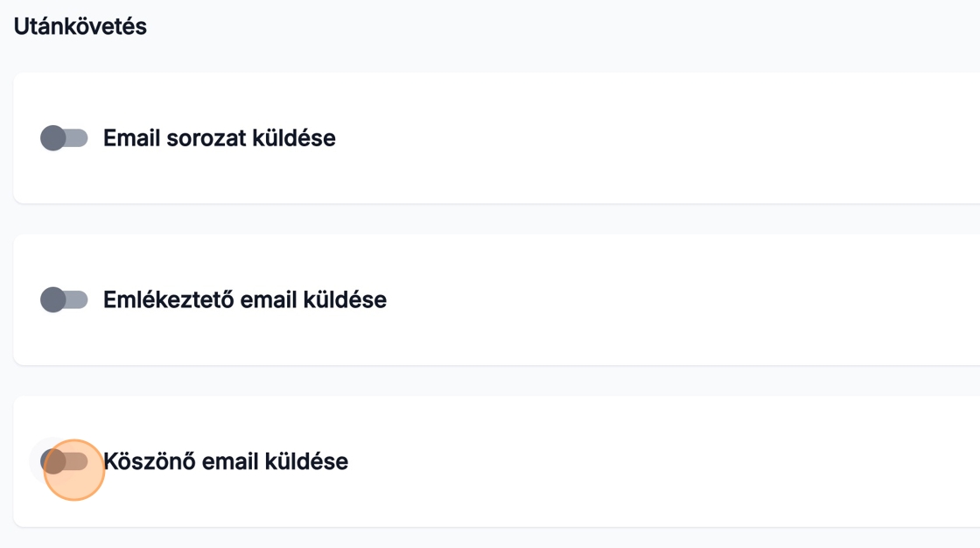
Task: Toggle the Email sorozat küldése switch
Action: [x=65, y=137]
